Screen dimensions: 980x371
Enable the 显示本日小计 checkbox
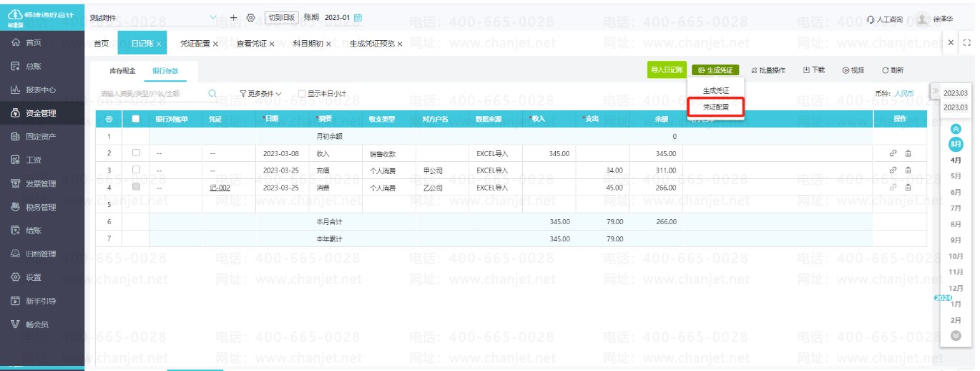point(302,94)
